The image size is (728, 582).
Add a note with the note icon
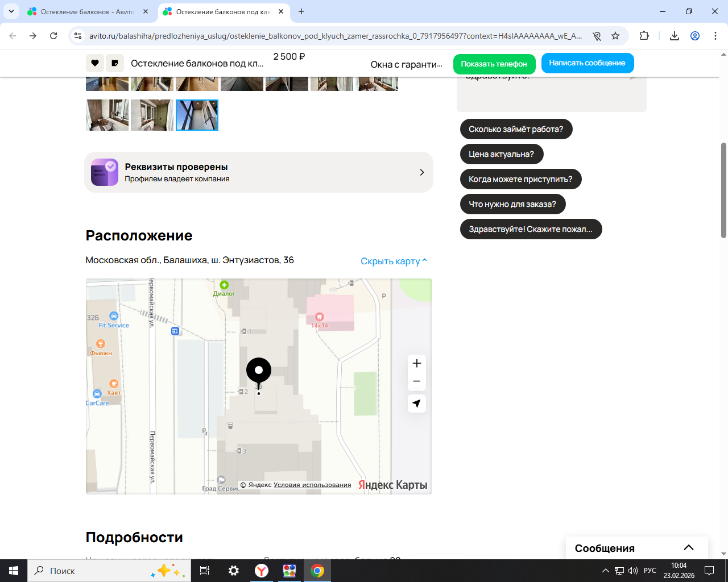[x=115, y=63]
